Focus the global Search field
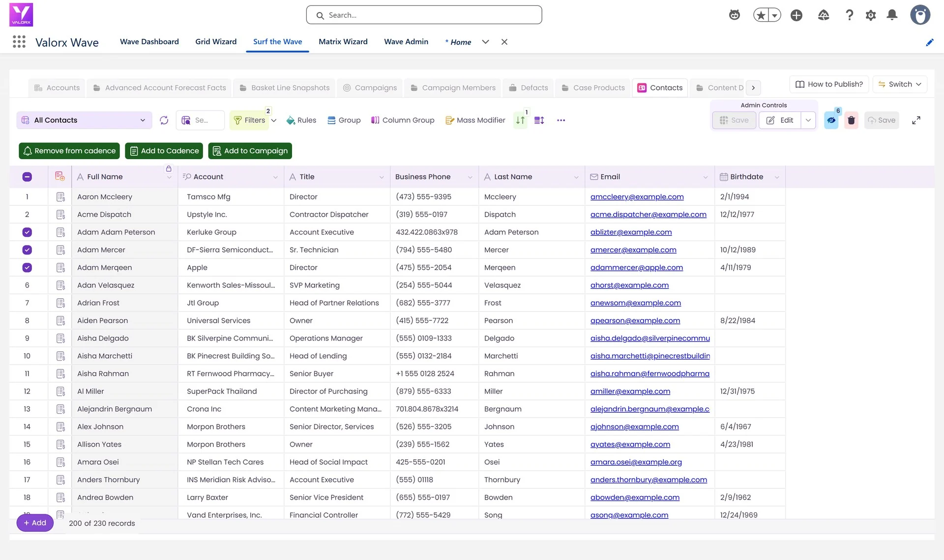Viewport: 944px width, 560px height. pyautogui.click(x=424, y=15)
